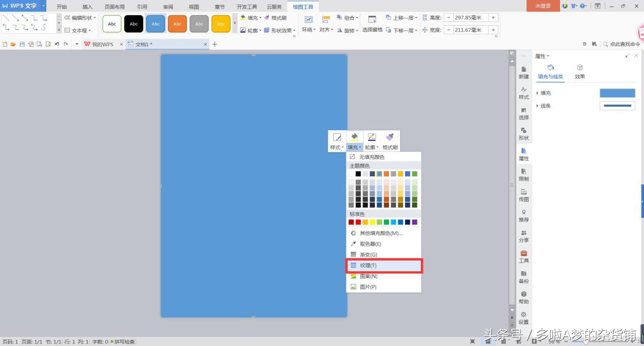Select 无填充颜色 to remove the fill
This screenshot has height=346, width=644.
[372, 157]
